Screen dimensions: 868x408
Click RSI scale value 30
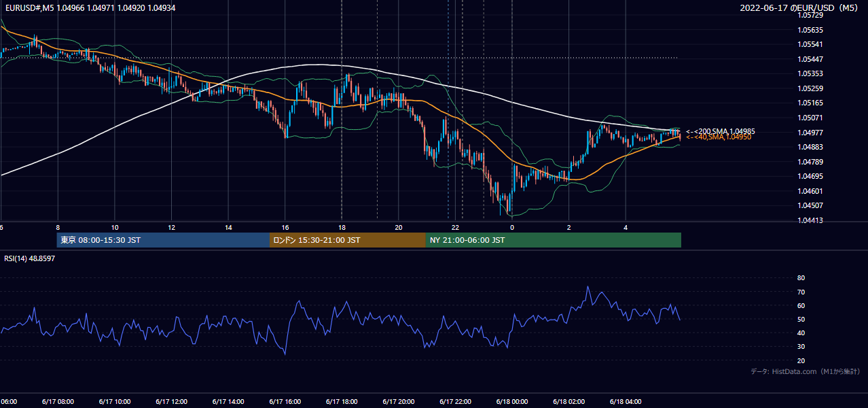pyautogui.click(x=801, y=347)
